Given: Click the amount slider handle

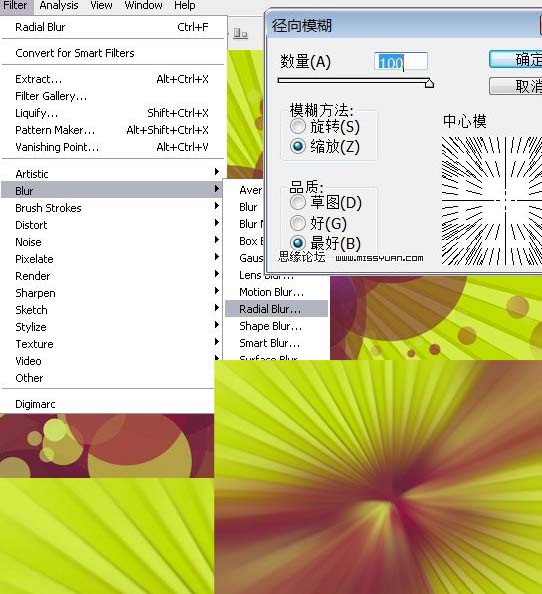Looking at the screenshot, I should coord(429,83).
